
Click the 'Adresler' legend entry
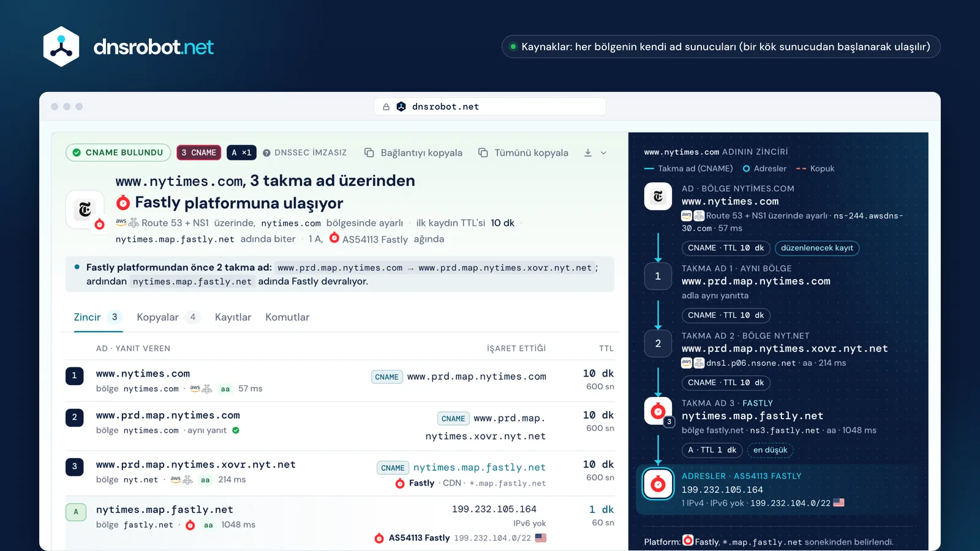click(x=764, y=168)
